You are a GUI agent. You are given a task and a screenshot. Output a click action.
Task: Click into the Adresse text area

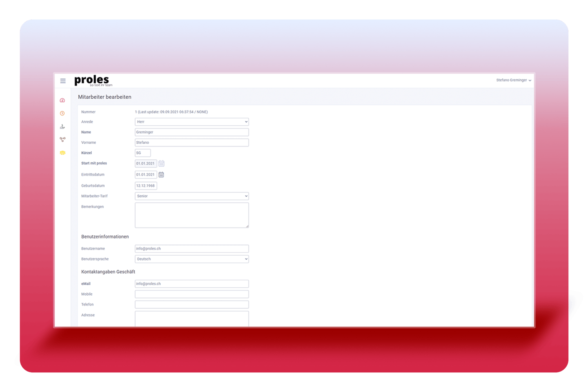[x=192, y=319]
